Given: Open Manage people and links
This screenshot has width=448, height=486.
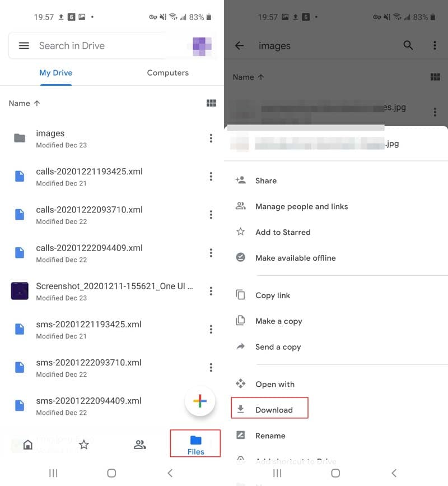Looking at the screenshot, I should (x=241, y=206).
